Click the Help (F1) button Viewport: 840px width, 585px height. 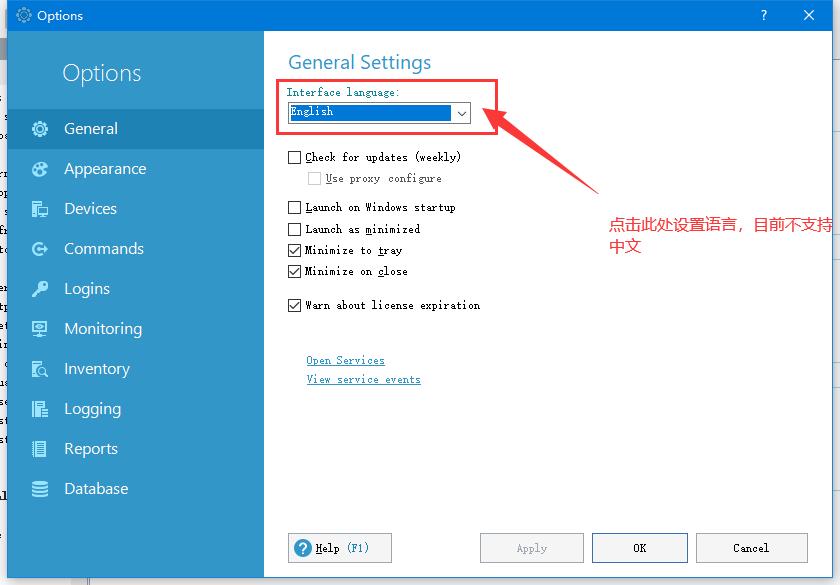(x=339, y=547)
